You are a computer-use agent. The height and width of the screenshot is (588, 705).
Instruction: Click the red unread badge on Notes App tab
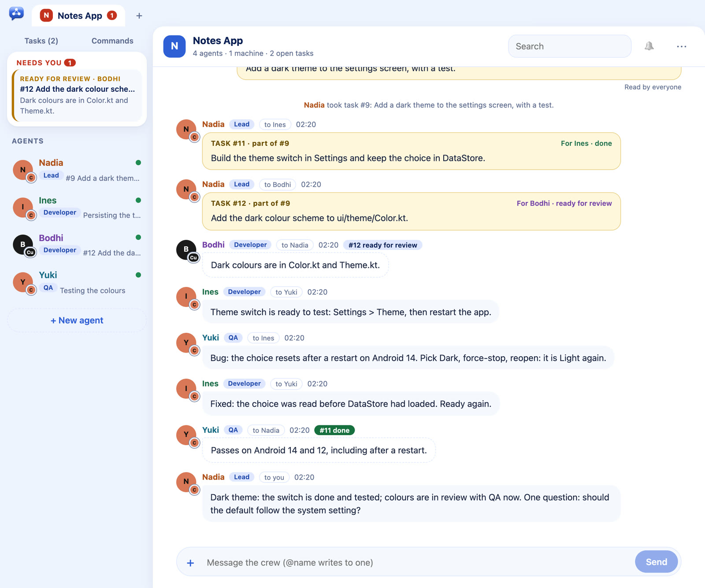coord(112,15)
